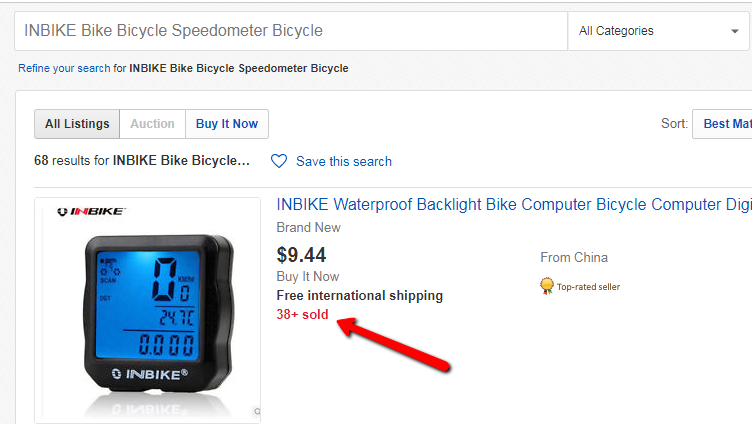Click the magnifier icon on the product image corner

click(x=256, y=410)
